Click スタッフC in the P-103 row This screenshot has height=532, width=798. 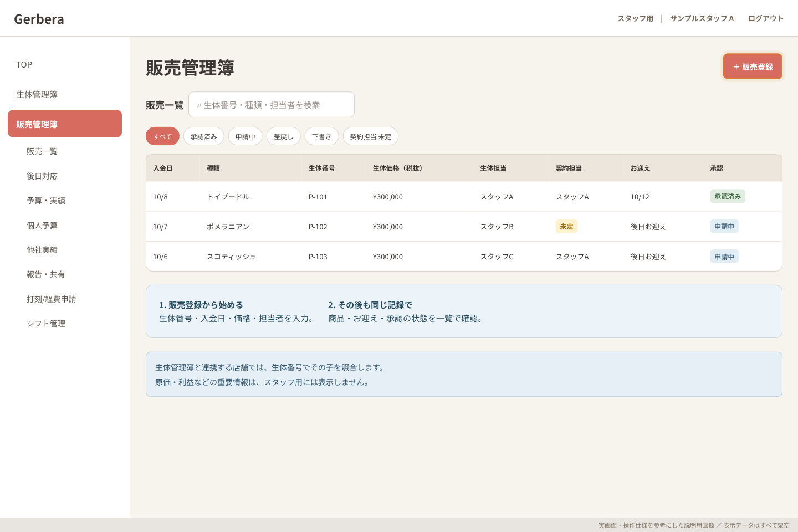(497, 257)
